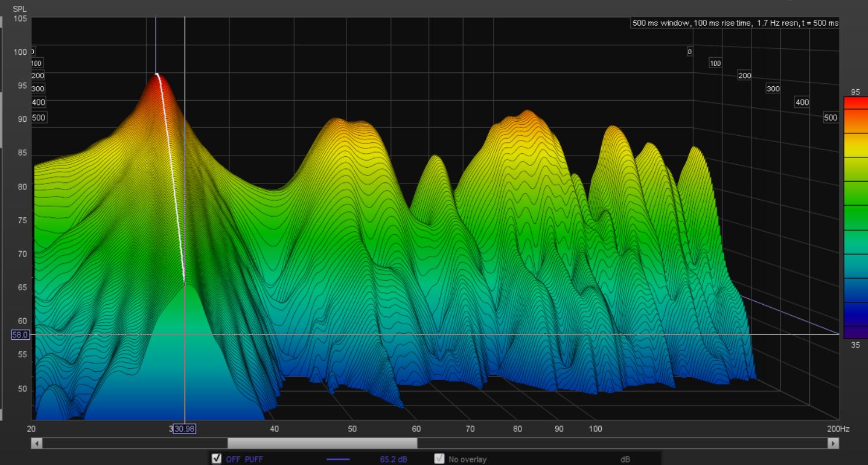Viewport: 868px width, 465px height.
Task: Click the 30.98 cursor frequency readout
Action: (x=185, y=429)
